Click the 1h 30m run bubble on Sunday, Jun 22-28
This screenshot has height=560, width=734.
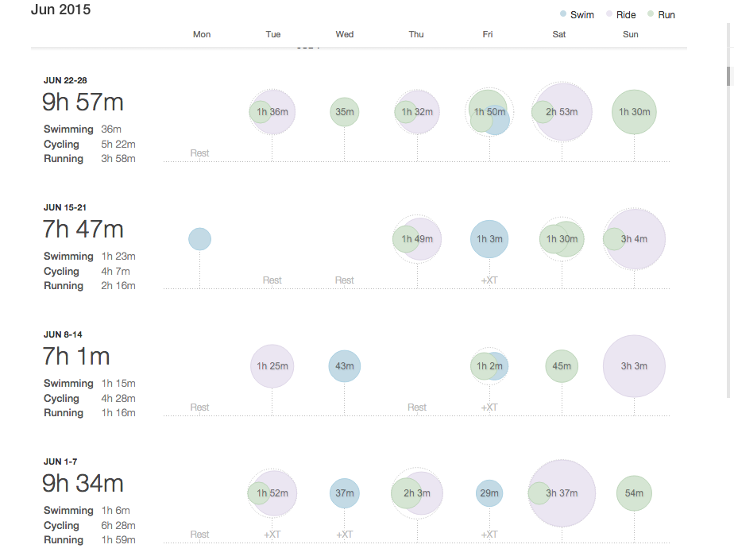click(x=634, y=112)
